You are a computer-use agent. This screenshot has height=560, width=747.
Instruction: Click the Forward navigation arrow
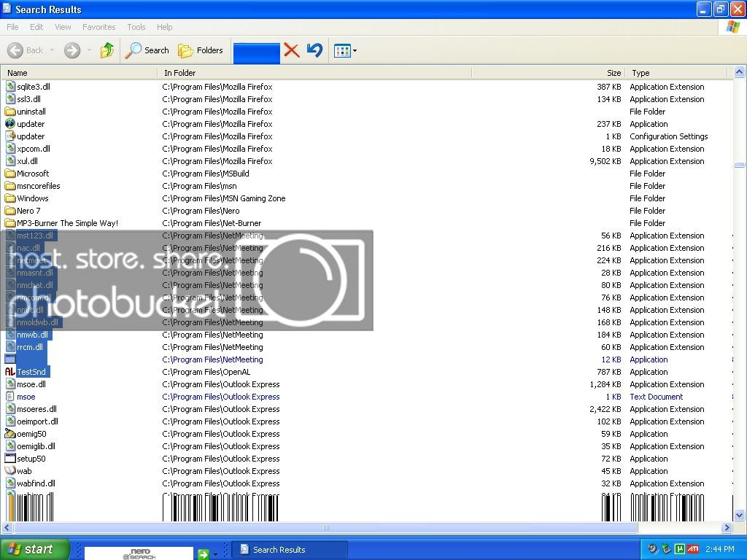coord(72,50)
